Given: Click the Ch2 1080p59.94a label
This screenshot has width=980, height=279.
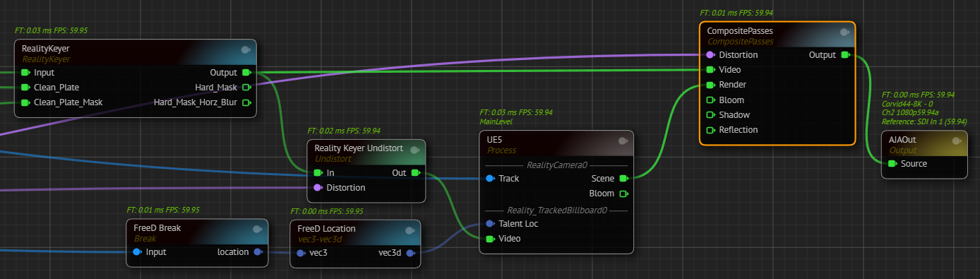Looking at the screenshot, I should click(910, 113).
